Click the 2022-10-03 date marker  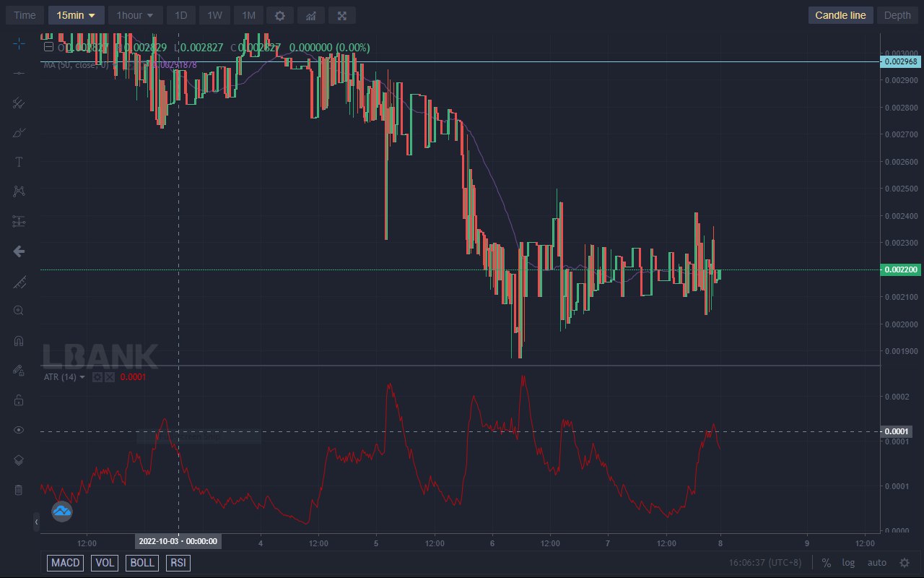[x=178, y=541]
